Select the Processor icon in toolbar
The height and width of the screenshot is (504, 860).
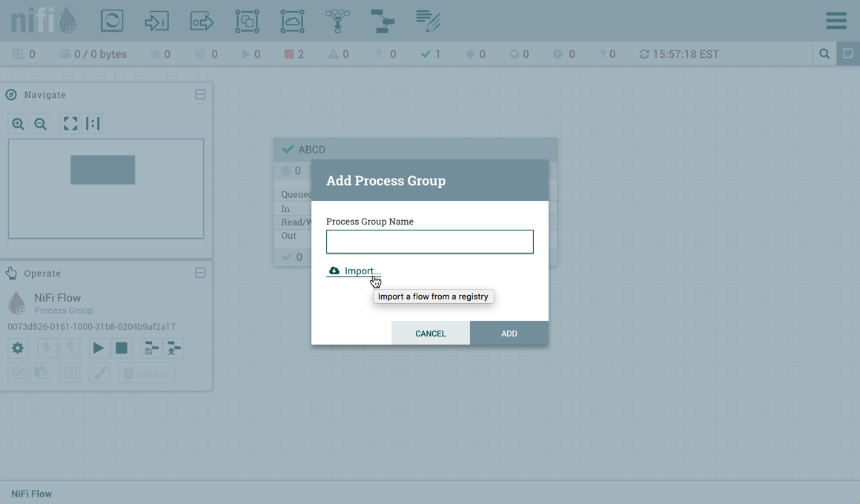coord(112,21)
